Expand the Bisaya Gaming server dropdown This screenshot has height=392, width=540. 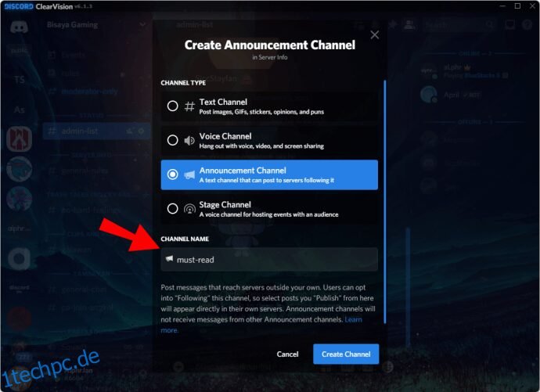[142, 24]
